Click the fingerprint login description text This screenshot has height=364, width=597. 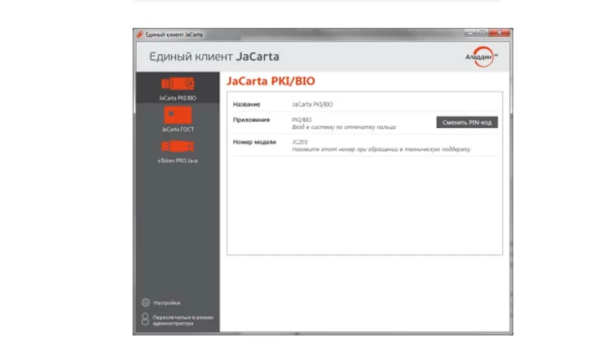344,127
